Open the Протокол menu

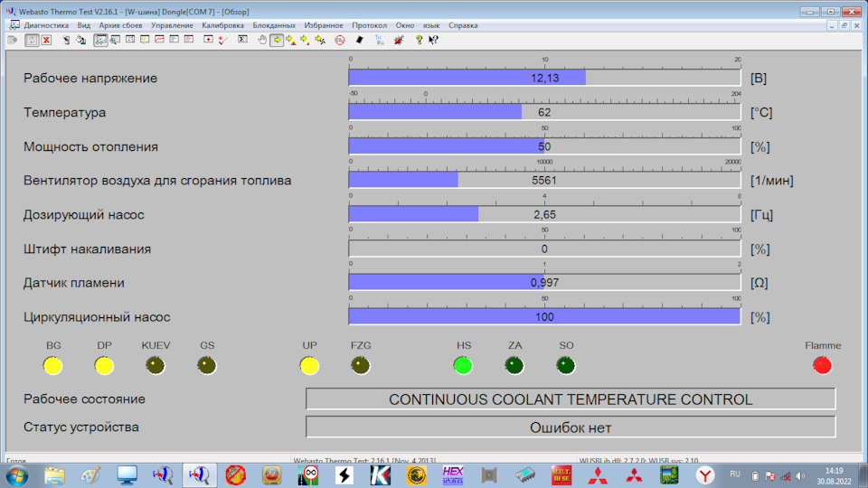pos(369,25)
